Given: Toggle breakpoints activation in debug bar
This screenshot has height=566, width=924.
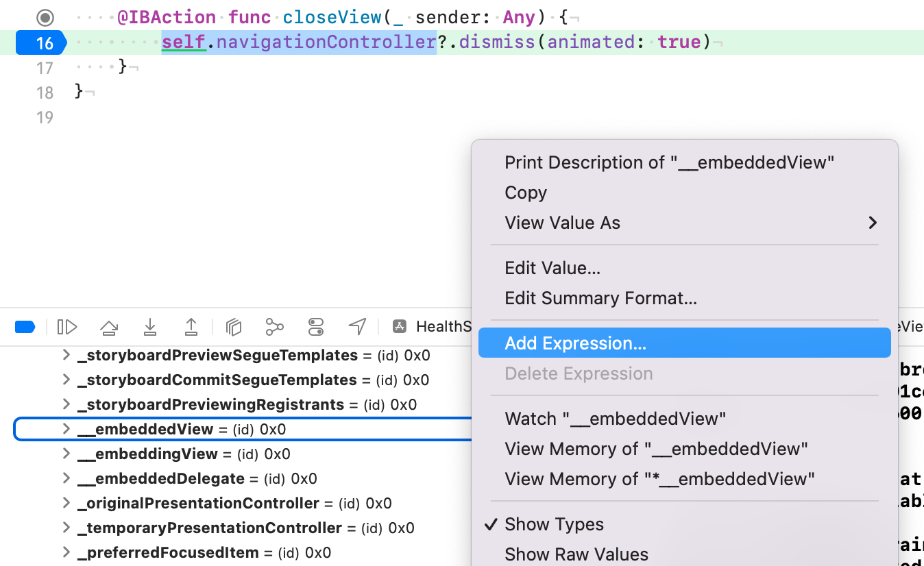Looking at the screenshot, I should [x=25, y=327].
